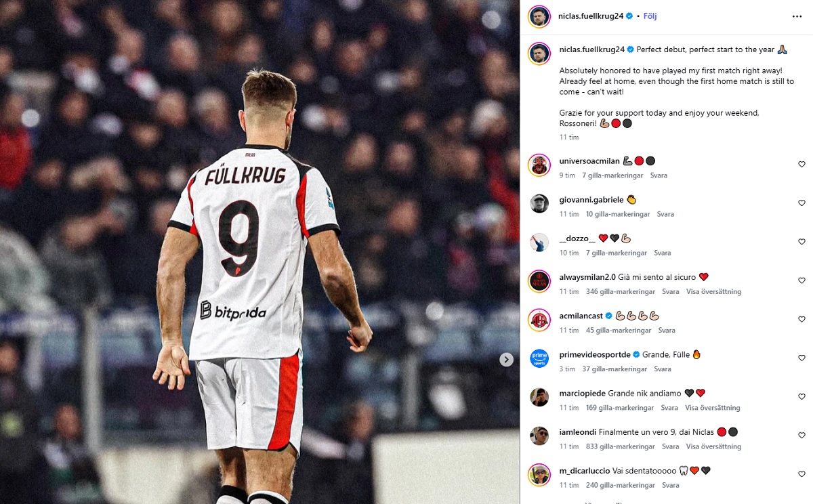Follow niclas.fuellkrug24 via Följ
This screenshot has height=504, width=813.
[650, 16]
